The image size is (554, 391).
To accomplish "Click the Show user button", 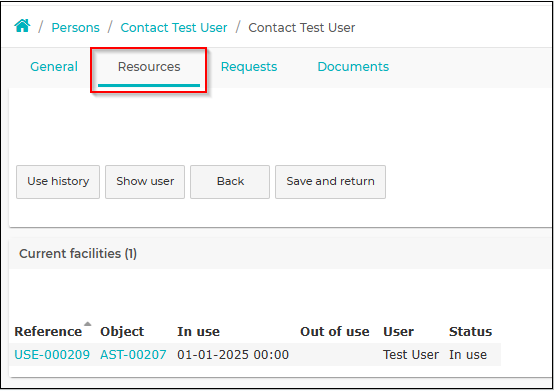I will 145,182.
